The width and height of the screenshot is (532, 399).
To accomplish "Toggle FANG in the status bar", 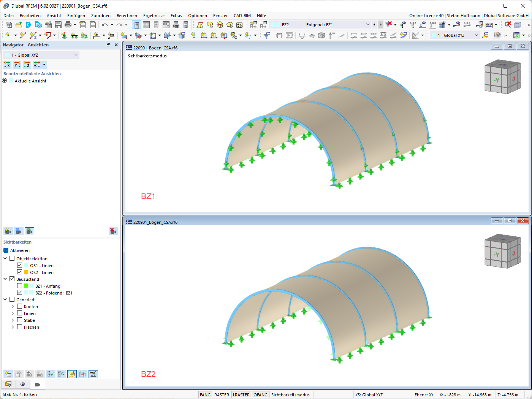I will (205, 394).
